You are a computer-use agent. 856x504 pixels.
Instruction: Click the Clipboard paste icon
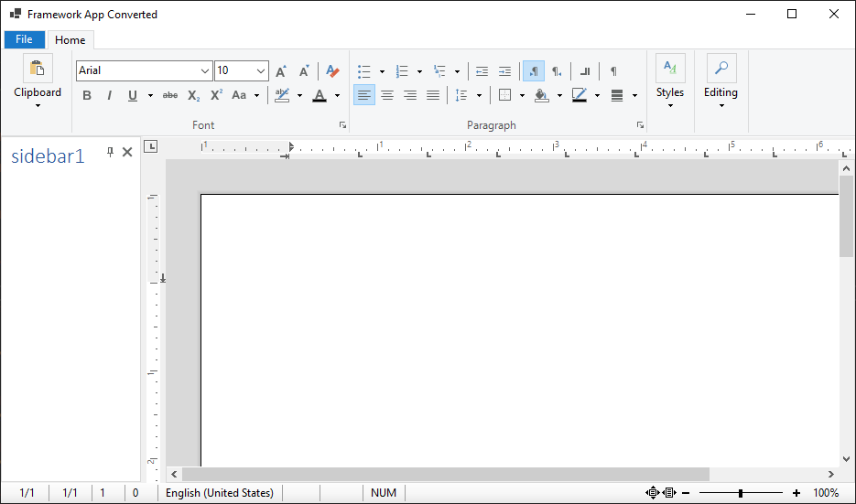pos(38,69)
